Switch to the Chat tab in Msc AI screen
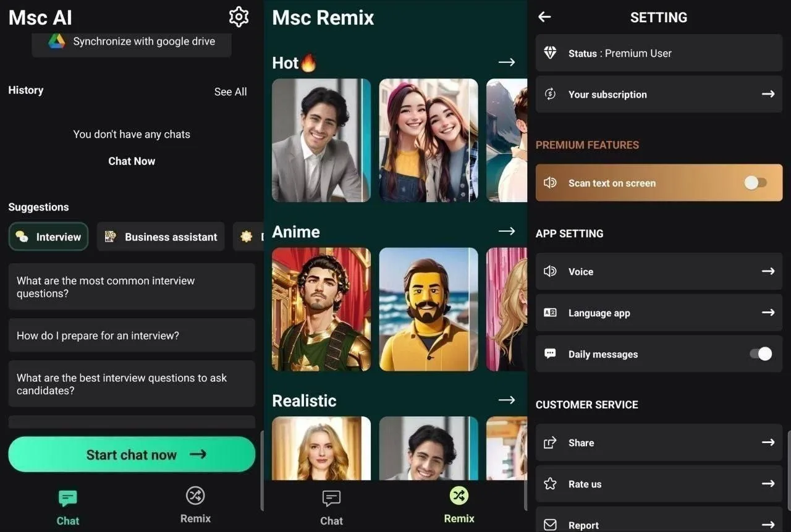 (x=68, y=507)
